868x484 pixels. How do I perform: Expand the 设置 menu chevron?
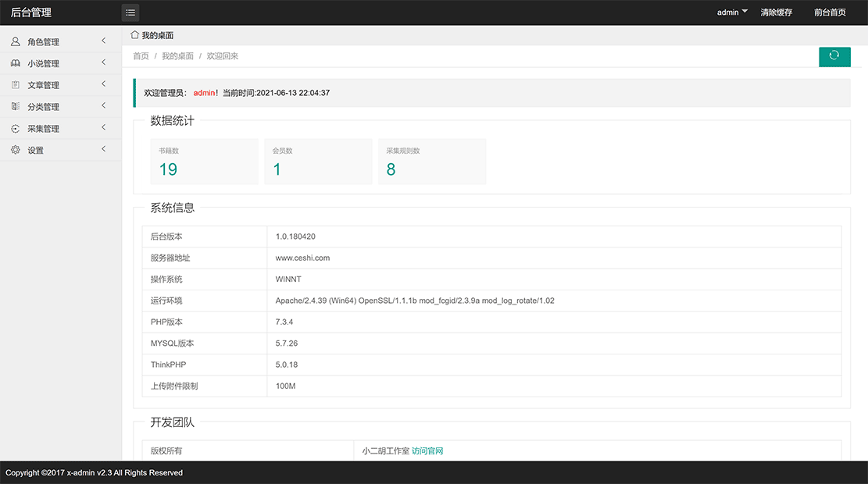point(104,150)
